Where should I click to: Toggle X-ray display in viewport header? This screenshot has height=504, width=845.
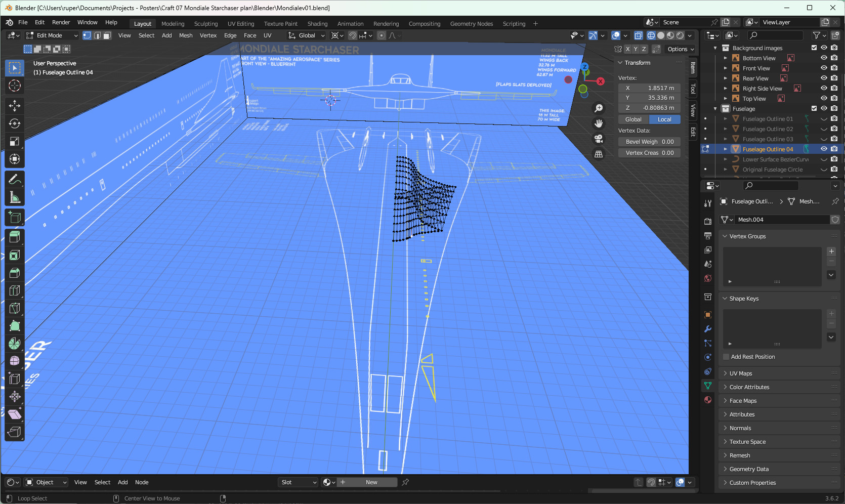(639, 35)
